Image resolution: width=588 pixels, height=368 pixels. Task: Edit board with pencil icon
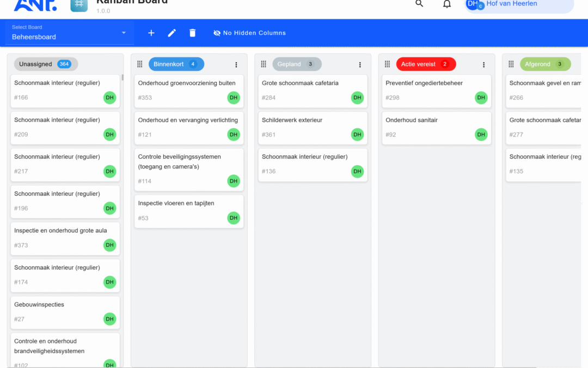171,33
